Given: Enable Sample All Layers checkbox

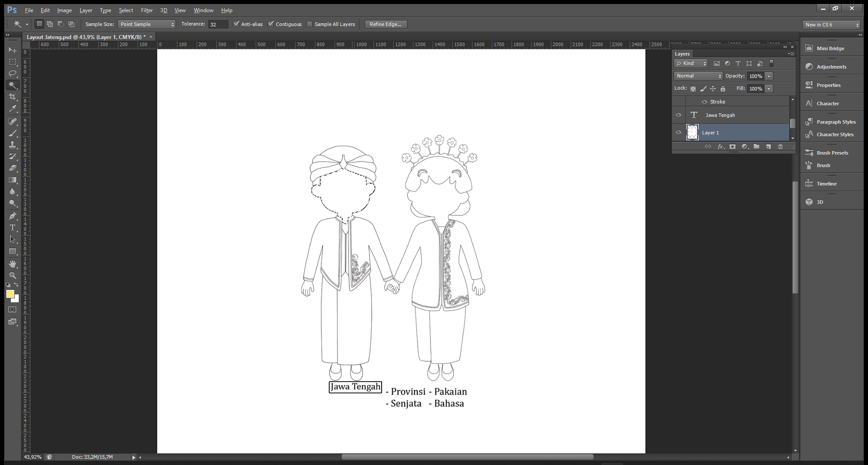Looking at the screenshot, I should click(x=309, y=24).
